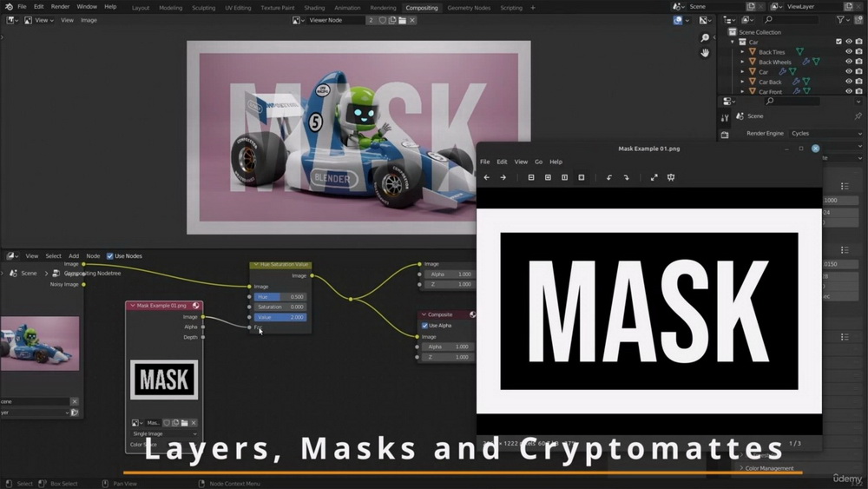Click fake user shield icon in Viewer Node header
This screenshot has height=489, width=868.
[382, 21]
